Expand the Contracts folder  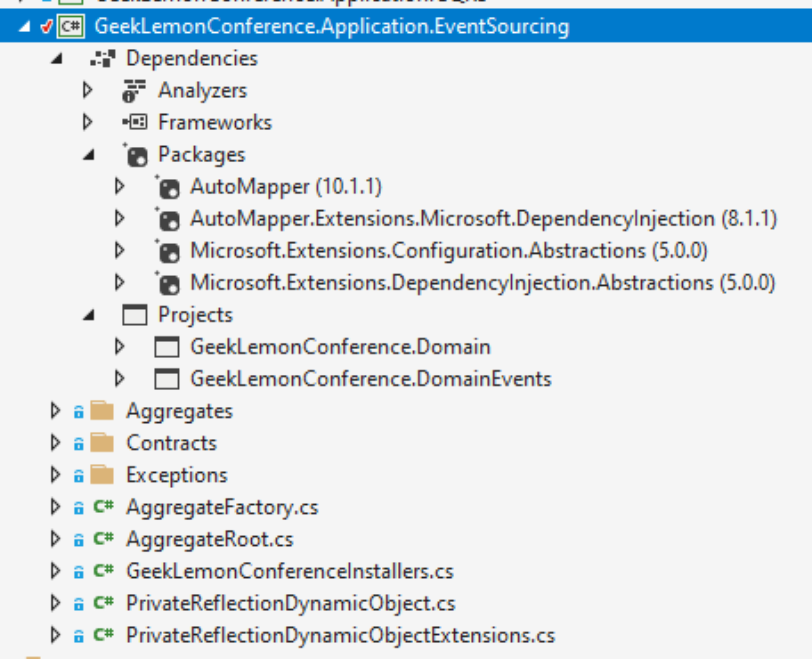coord(55,443)
